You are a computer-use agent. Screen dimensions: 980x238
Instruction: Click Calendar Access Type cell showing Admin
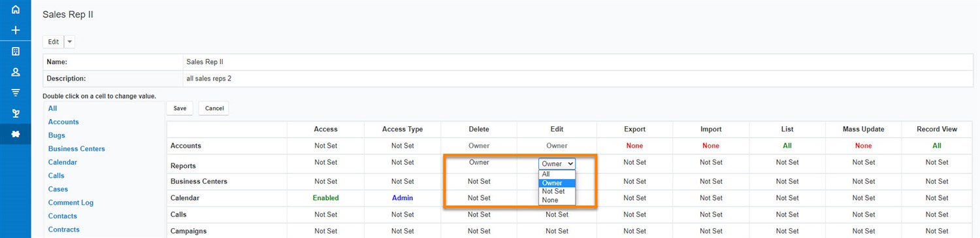pos(402,197)
